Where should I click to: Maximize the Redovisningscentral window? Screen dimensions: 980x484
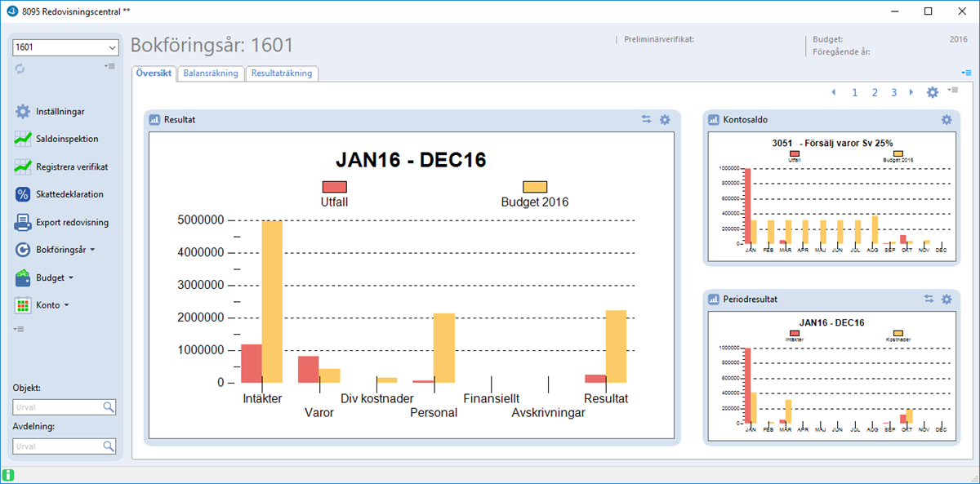pyautogui.click(x=929, y=11)
